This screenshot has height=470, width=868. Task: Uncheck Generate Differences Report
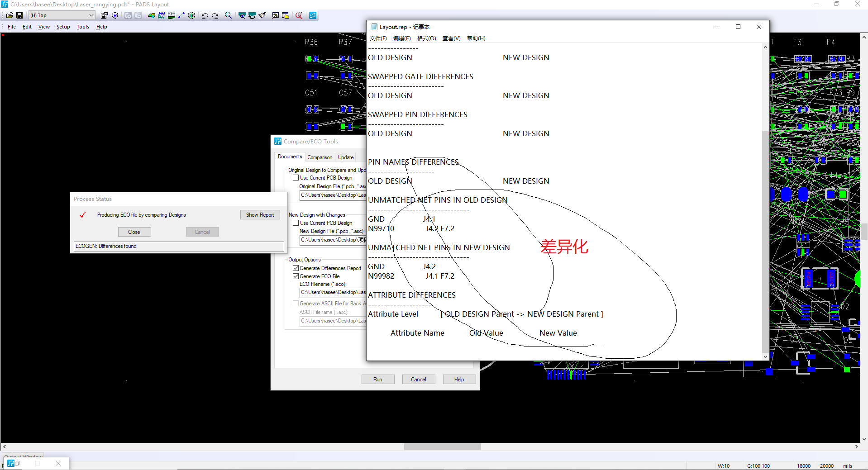tap(296, 268)
